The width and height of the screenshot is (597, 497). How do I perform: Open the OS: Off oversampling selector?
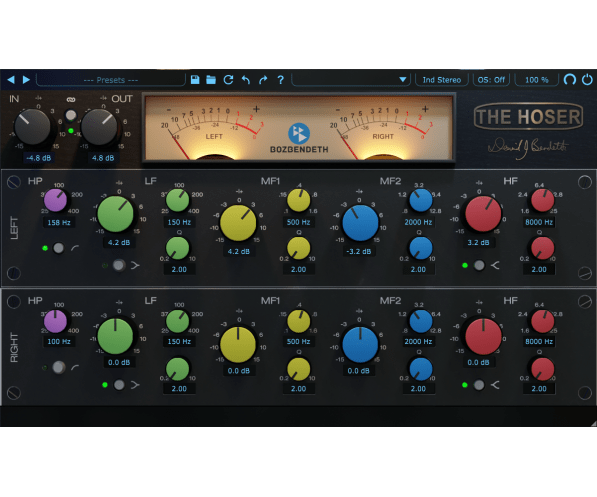491,80
